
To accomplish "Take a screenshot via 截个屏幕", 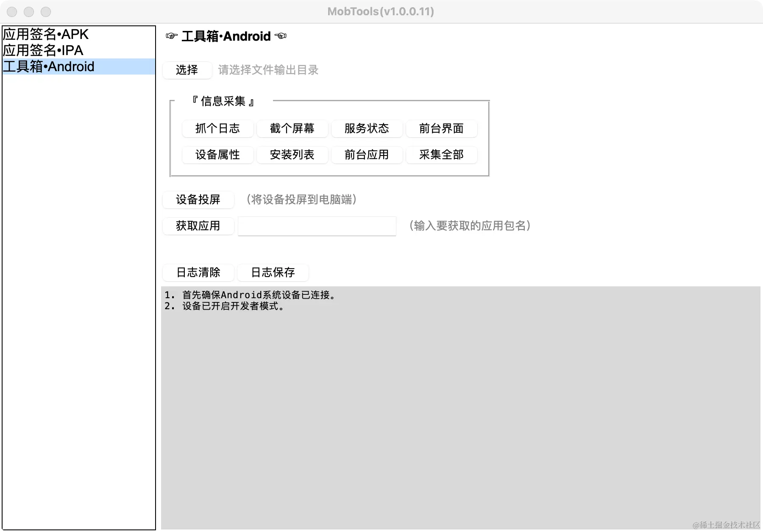I will [x=292, y=128].
